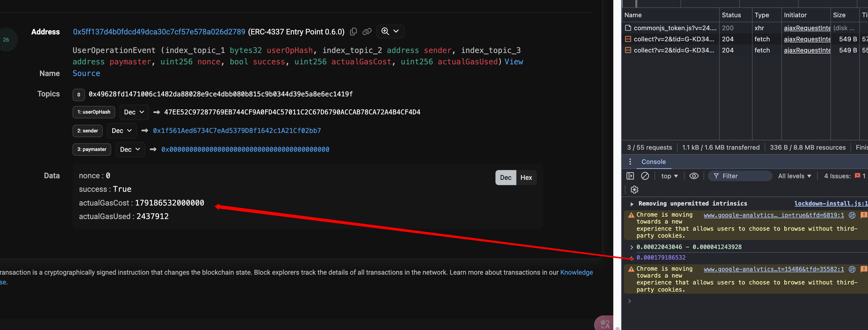Image resolution: width=868 pixels, height=330 pixels.
Task: Open Dec dropdown for sender topic
Action: 122,131
